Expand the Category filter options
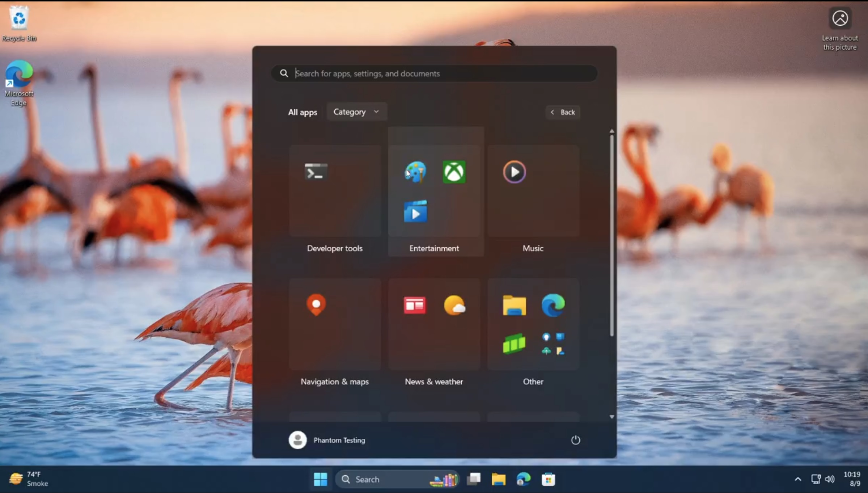 pos(356,111)
